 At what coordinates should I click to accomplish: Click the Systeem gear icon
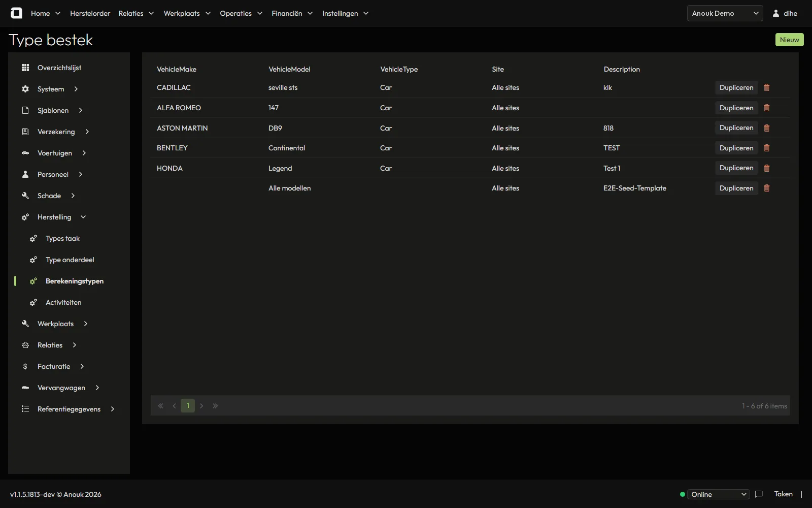tap(25, 89)
